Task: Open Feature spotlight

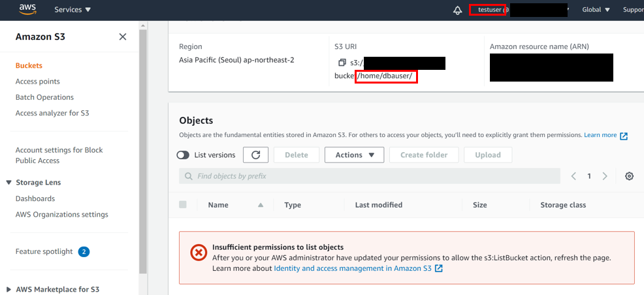Action: pyautogui.click(x=44, y=251)
